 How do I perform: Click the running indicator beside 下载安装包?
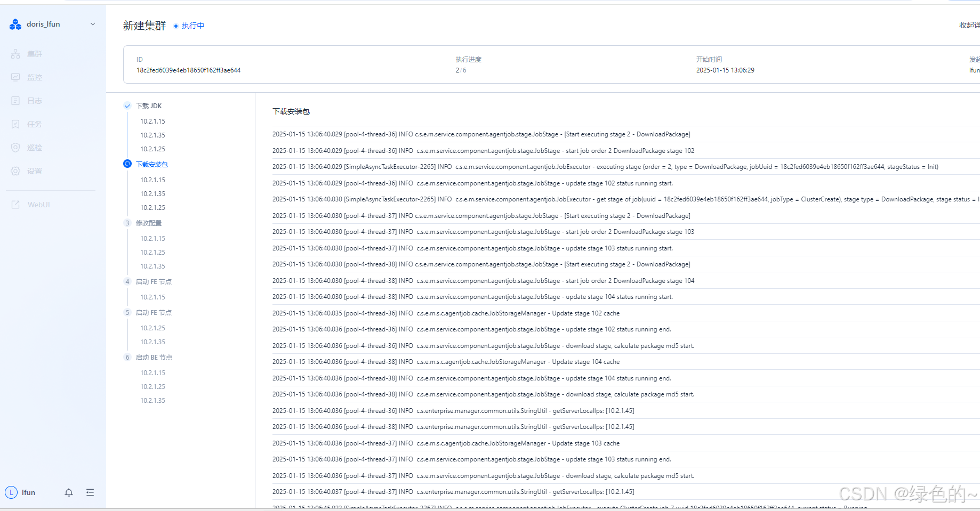click(x=127, y=164)
